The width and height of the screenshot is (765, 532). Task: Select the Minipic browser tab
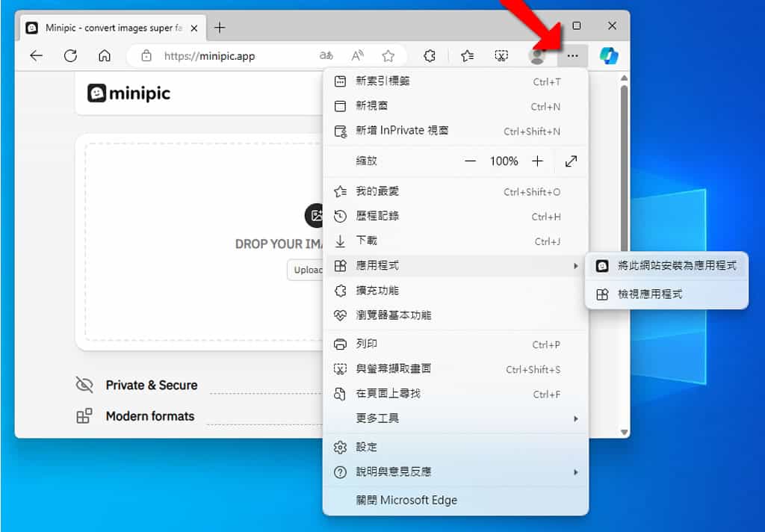tap(113, 28)
